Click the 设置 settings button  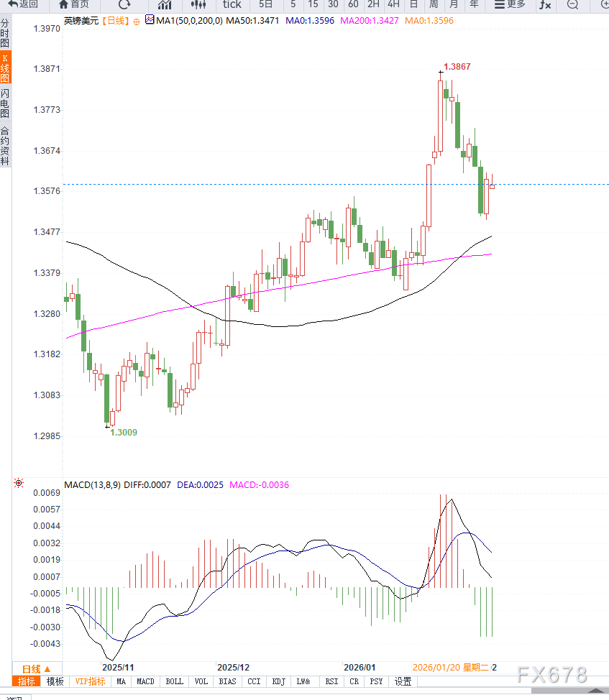coord(403,681)
